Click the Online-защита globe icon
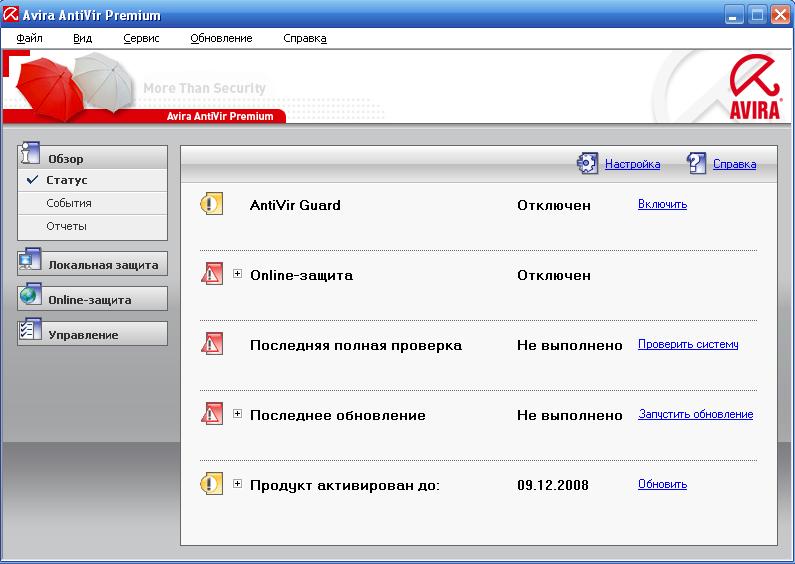The height and width of the screenshot is (564, 795). tap(30, 294)
